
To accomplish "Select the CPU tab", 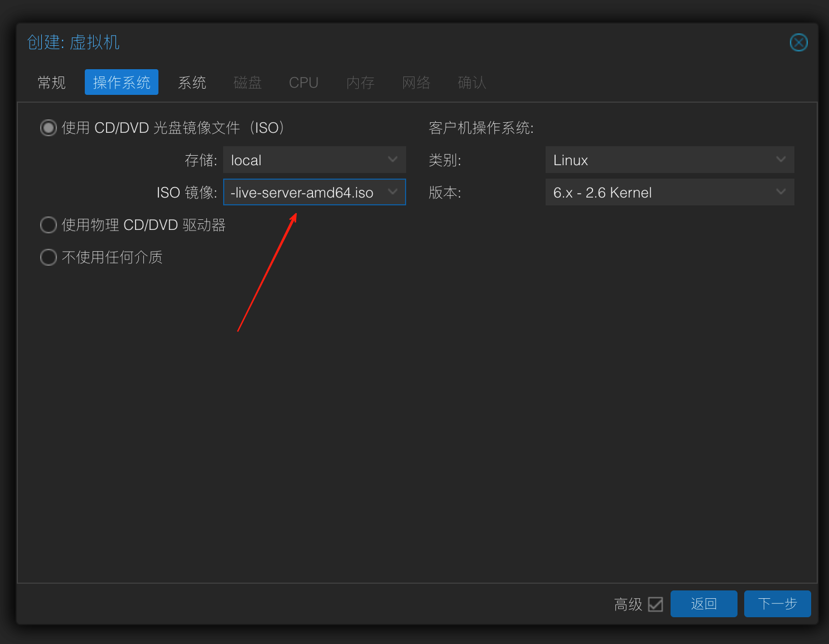I will [x=303, y=83].
